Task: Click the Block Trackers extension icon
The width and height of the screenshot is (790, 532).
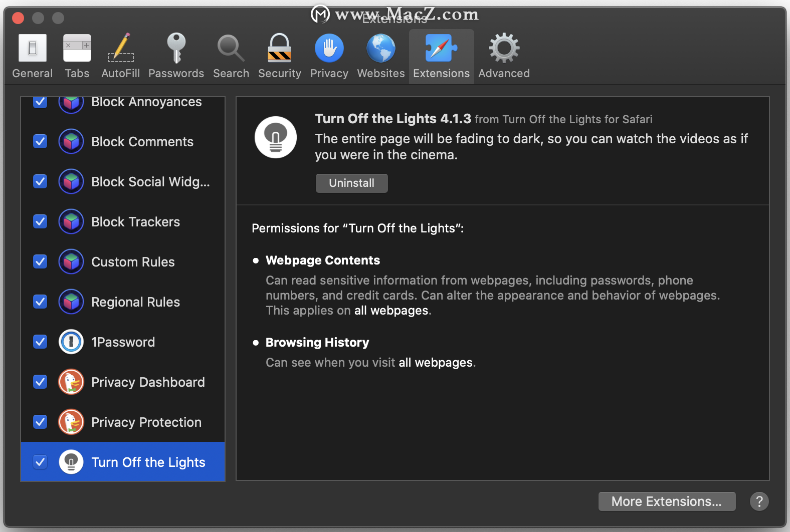Action: [71, 222]
